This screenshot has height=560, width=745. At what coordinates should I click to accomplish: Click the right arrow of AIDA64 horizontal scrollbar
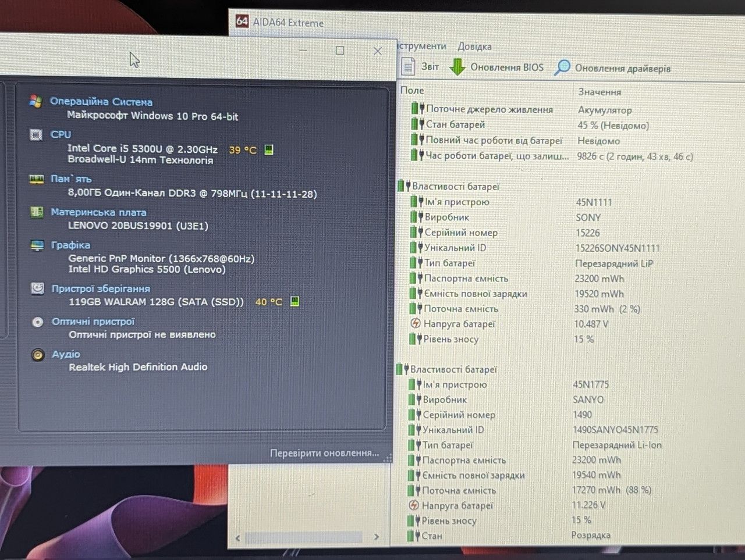[377, 537]
